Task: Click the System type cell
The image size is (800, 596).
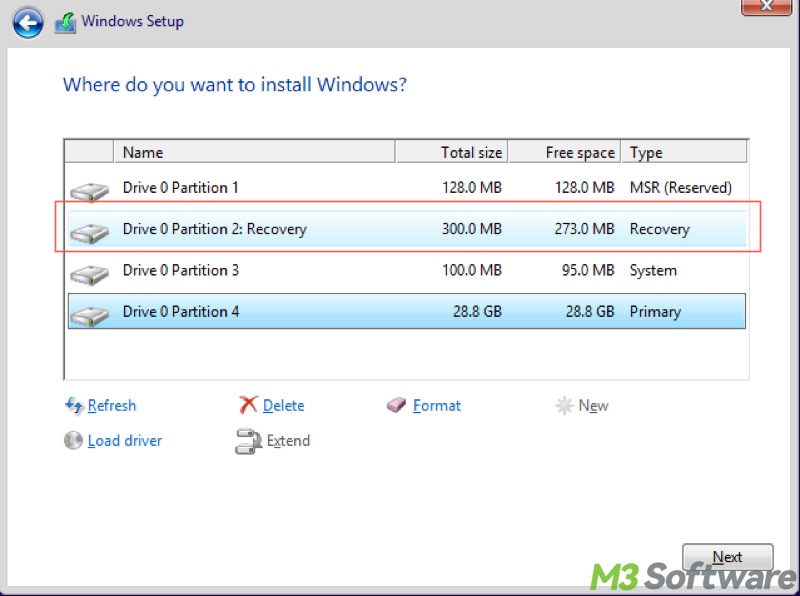Action: pos(653,270)
